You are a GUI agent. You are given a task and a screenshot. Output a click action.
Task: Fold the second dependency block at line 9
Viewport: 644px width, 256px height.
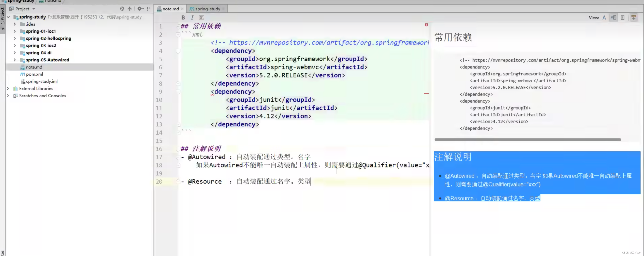point(178,92)
